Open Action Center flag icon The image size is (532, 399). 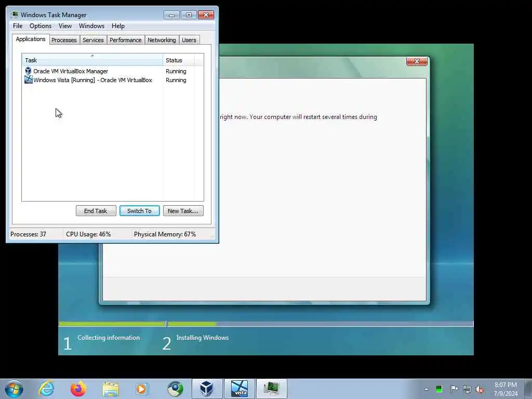click(x=454, y=389)
